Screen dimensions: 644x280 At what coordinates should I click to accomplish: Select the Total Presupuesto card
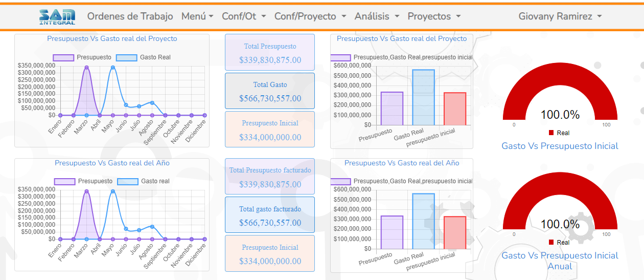(270, 52)
